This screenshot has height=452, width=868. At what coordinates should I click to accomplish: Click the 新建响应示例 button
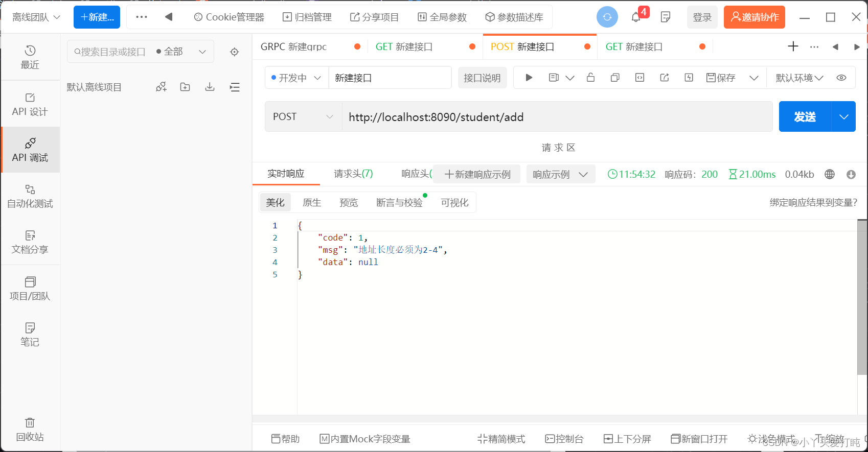pyautogui.click(x=477, y=174)
